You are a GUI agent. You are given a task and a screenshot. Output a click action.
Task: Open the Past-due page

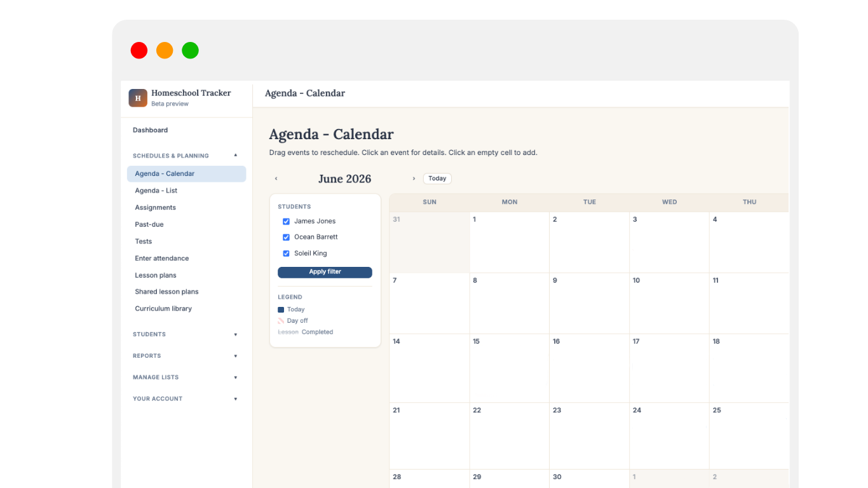[x=187, y=224]
